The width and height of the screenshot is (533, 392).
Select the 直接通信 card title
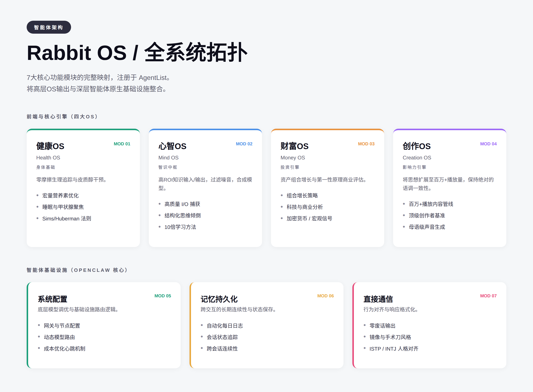pos(378,299)
